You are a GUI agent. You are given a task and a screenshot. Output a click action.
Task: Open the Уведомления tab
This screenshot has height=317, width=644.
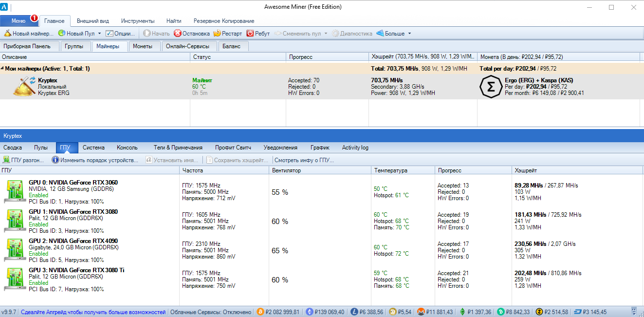click(x=280, y=148)
